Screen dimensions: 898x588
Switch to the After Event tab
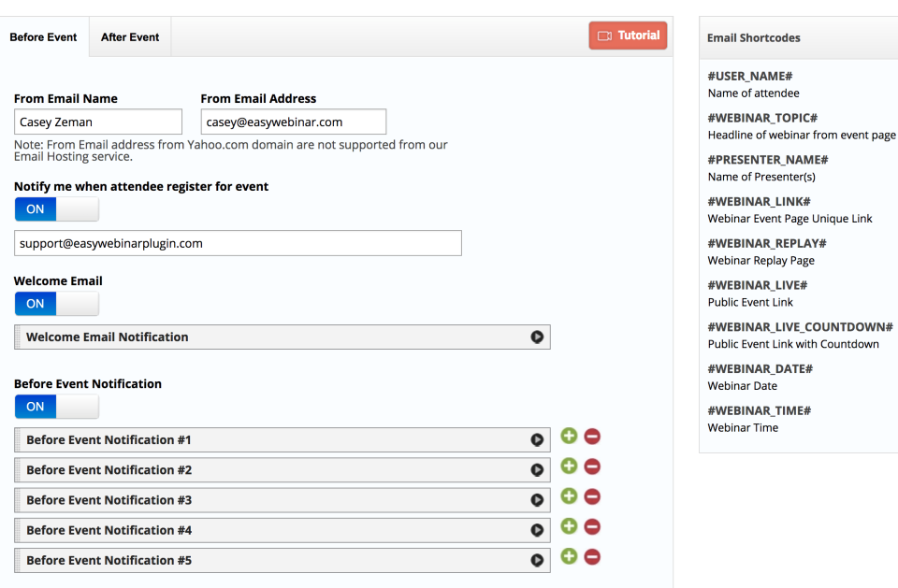[x=129, y=36]
